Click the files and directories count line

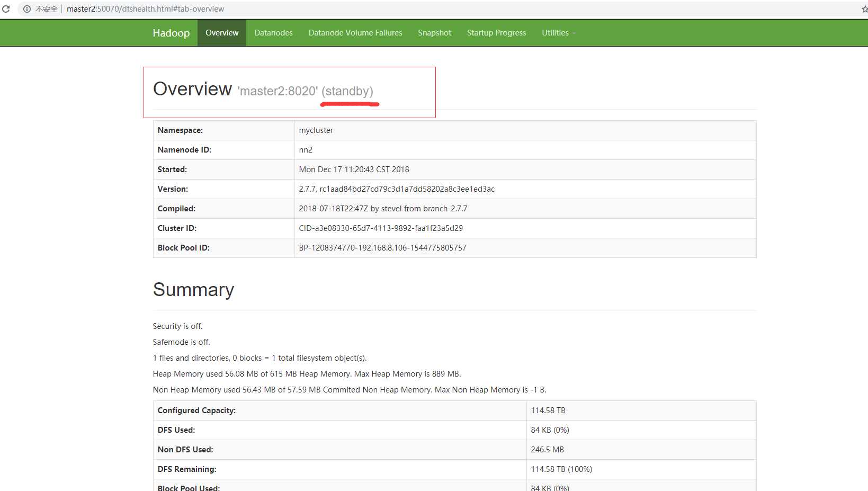259,358
